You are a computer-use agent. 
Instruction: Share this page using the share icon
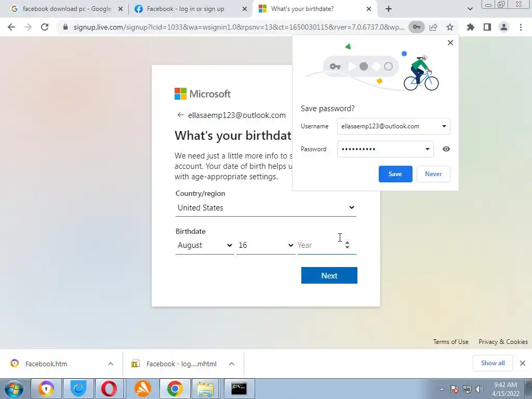point(433,27)
